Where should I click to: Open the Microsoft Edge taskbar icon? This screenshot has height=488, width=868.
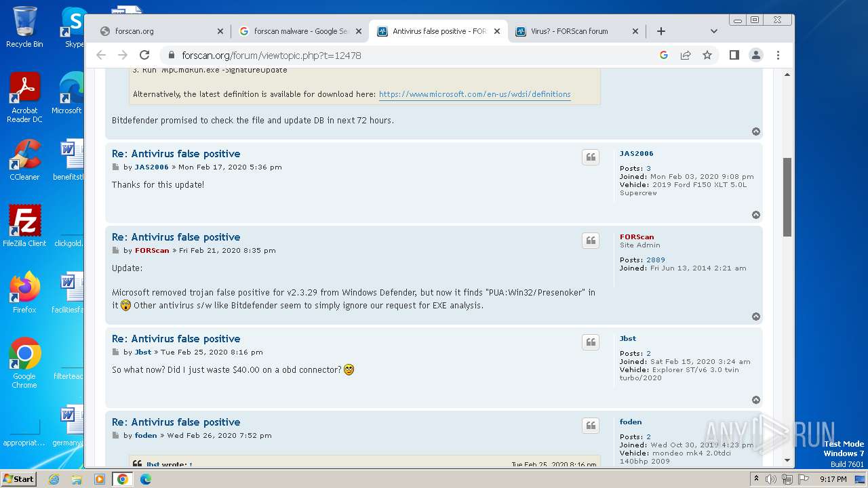146,479
